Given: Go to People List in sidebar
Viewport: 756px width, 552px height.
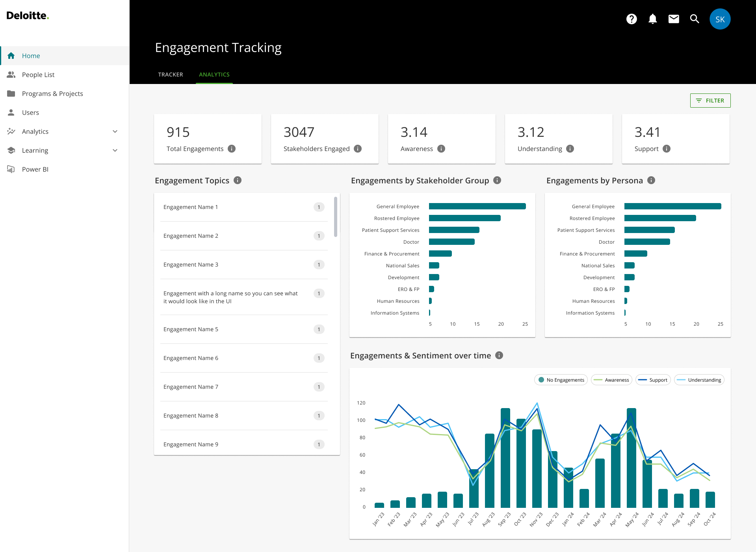Looking at the screenshot, I should pyautogui.click(x=38, y=75).
